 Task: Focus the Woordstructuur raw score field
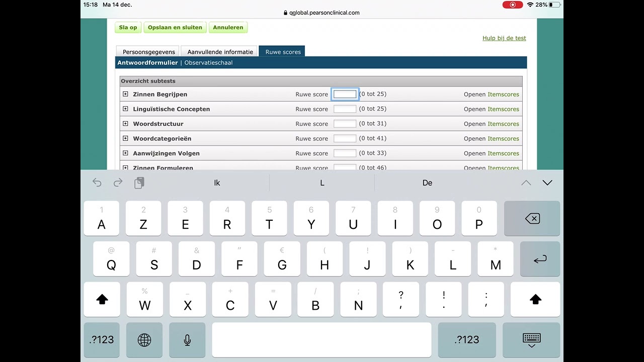click(345, 123)
